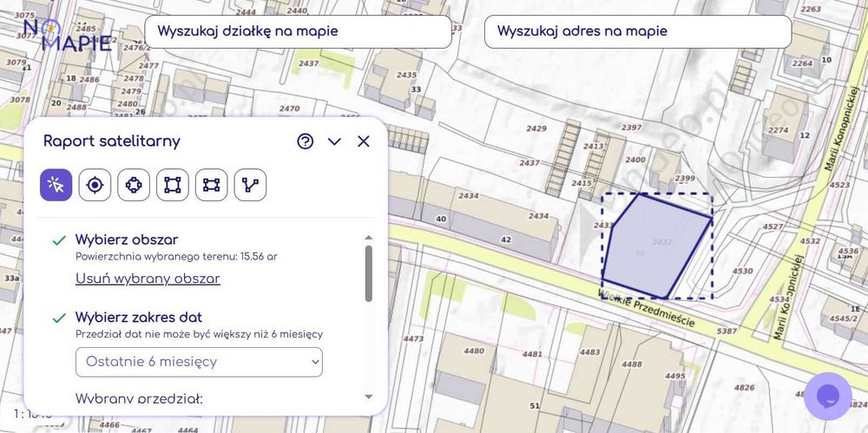Viewport: 868px width, 433px height.
Task: Select the circle drawing tool
Action: coord(134,185)
